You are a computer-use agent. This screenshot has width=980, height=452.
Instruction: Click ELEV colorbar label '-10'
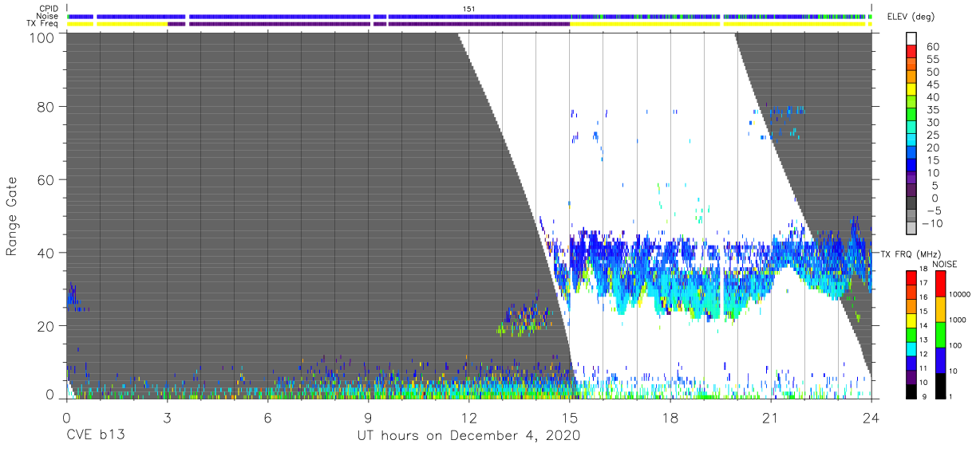pos(932,223)
